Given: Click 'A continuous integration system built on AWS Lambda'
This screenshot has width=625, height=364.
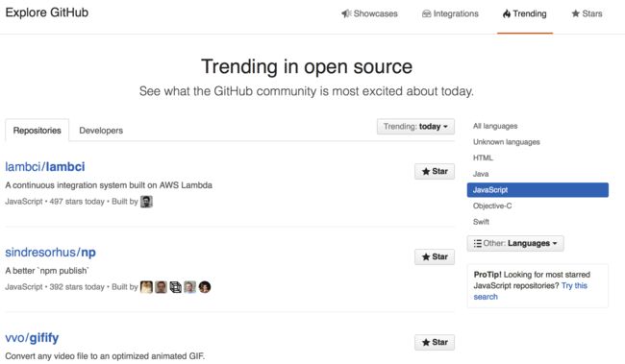Looking at the screenshot, I should (x=109, y=185).
